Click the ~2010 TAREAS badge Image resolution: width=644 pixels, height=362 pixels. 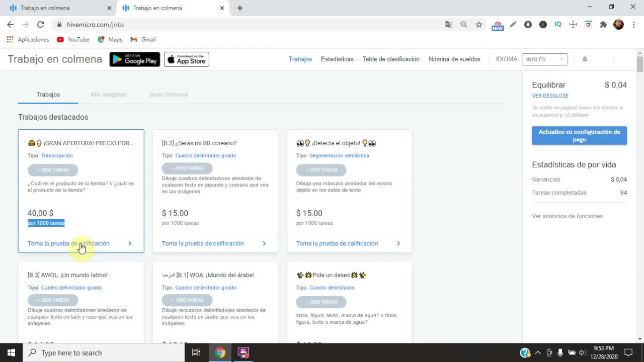[x=187, y=168]
